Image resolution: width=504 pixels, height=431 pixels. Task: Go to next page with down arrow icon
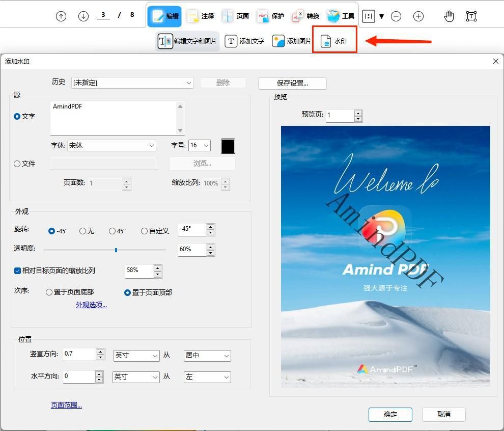pyautogui.click(x=83, y=16)
